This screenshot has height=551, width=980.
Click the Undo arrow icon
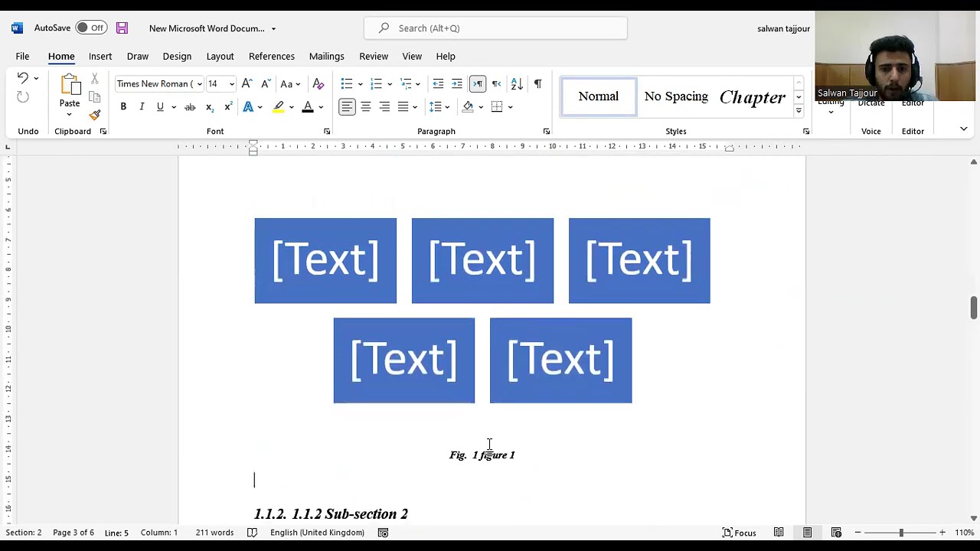click(x=22, y=78)
